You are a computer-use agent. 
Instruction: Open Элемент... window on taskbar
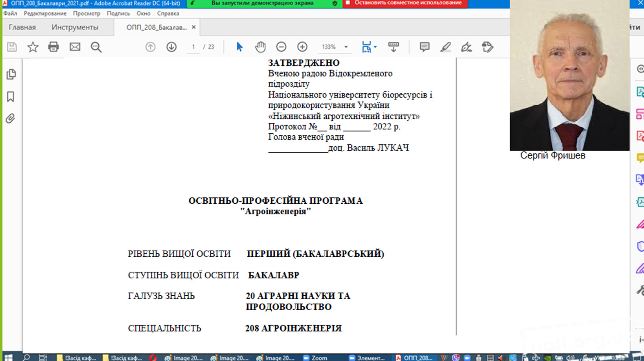pos(367,358)
